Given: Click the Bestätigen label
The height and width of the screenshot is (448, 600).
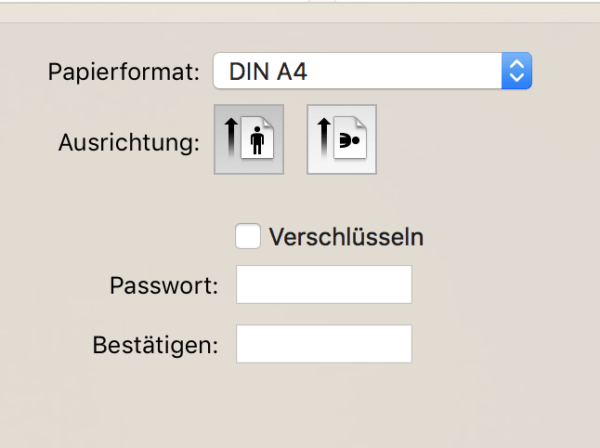Looking at the screenshot, I should [155, 345].
